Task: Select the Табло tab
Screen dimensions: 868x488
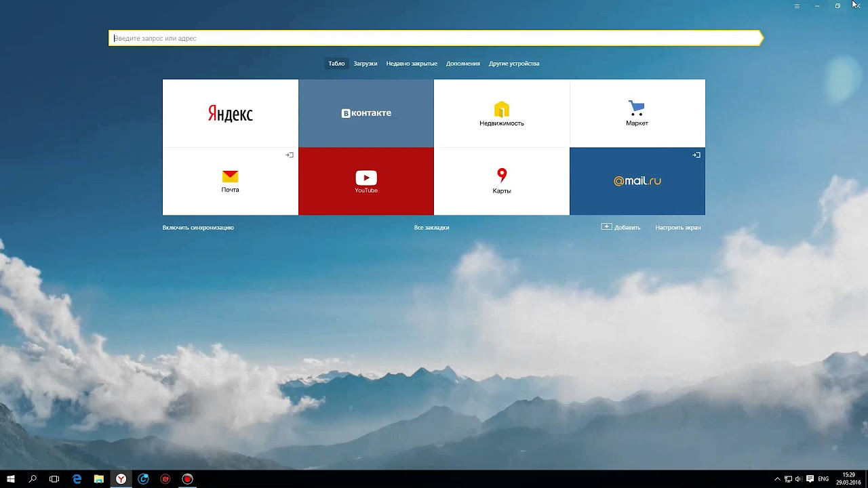Action: [336, 64]
